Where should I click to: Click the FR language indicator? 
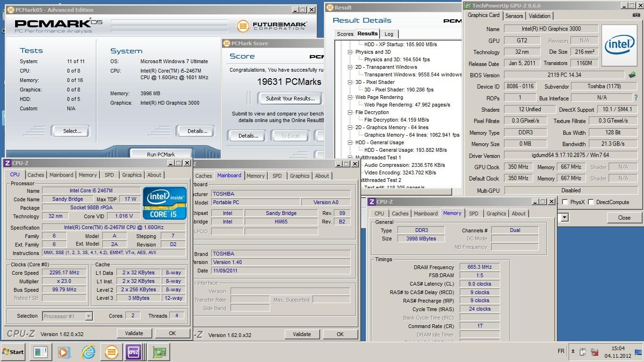(x=561, y=352)
